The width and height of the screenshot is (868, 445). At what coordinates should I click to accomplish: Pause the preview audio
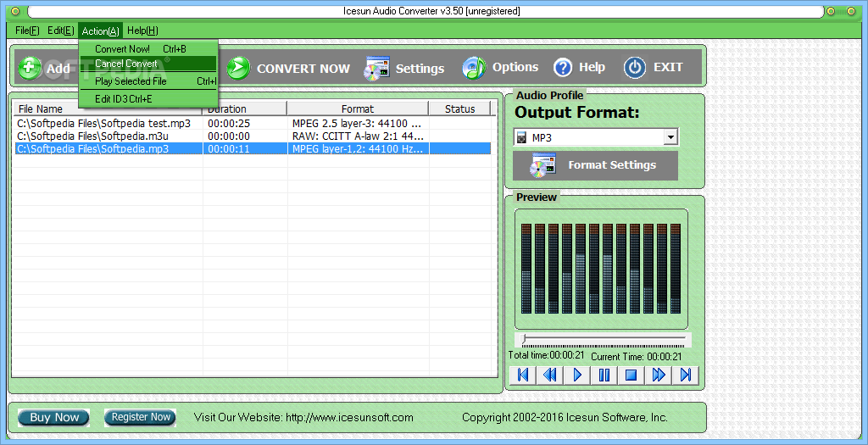(x=604, y=375)
